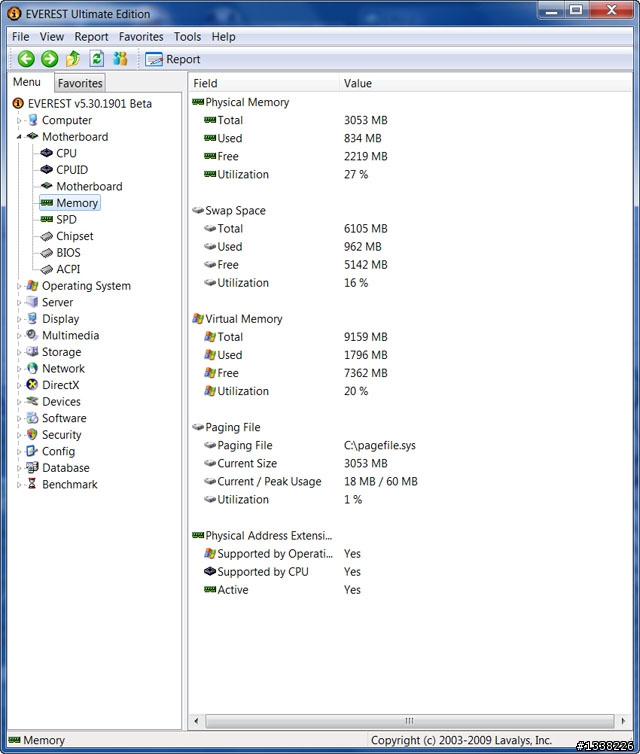Expand the Storage tree node
The height and width of the screenshot is (754, 640).
pyautogui.click(x=19, y=352)
